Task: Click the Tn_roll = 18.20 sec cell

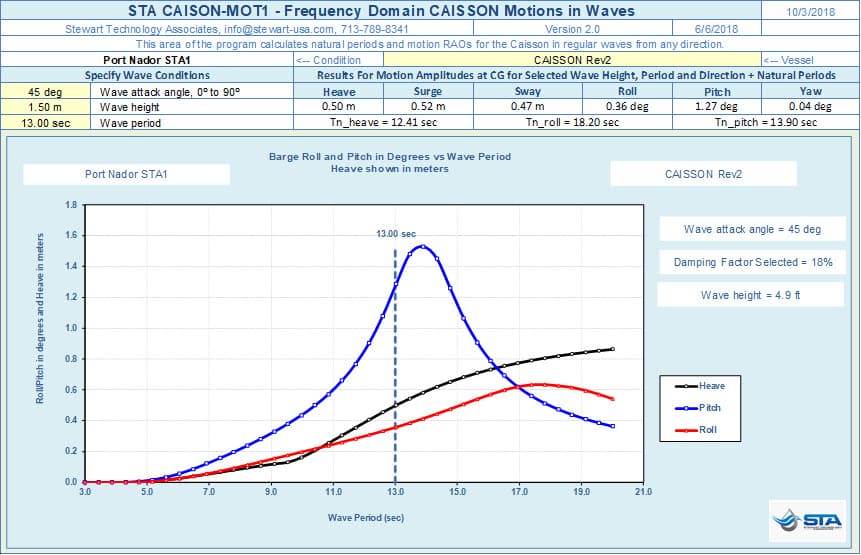Action: [572, 122]
